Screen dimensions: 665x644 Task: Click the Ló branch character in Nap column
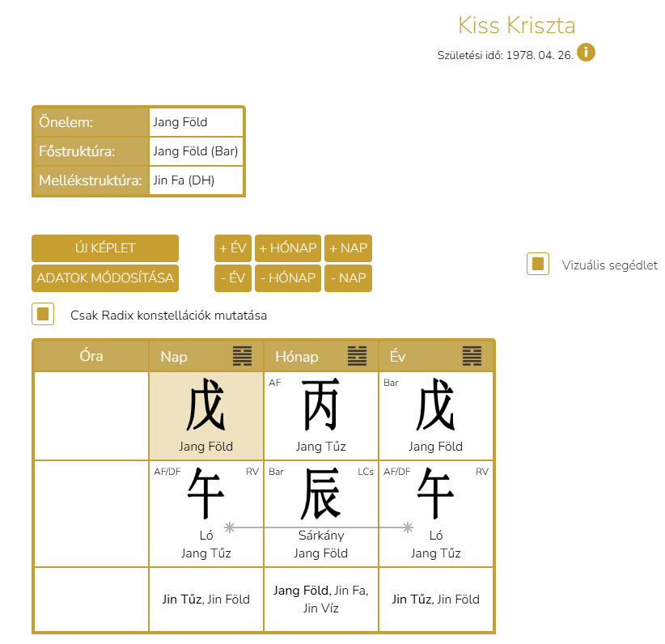point(206,494)
